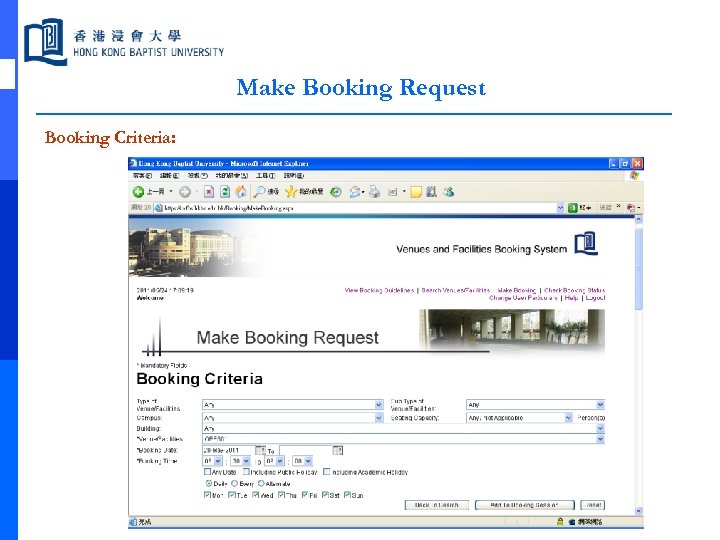Click the Search magnifier icon
This screenshot has height=540, width=720.
(x=260, y=192)
